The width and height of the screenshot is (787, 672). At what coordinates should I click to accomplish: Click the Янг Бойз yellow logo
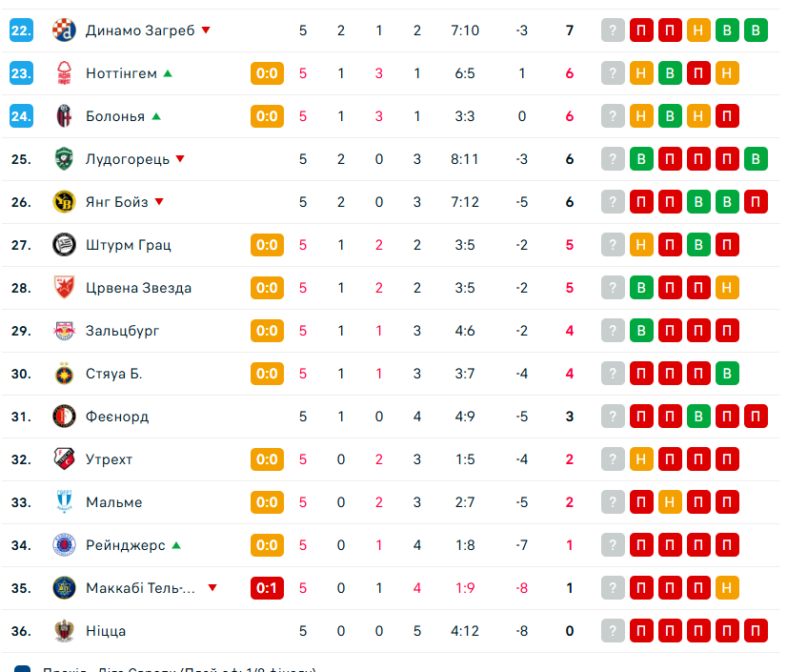[x=64, y=202]
